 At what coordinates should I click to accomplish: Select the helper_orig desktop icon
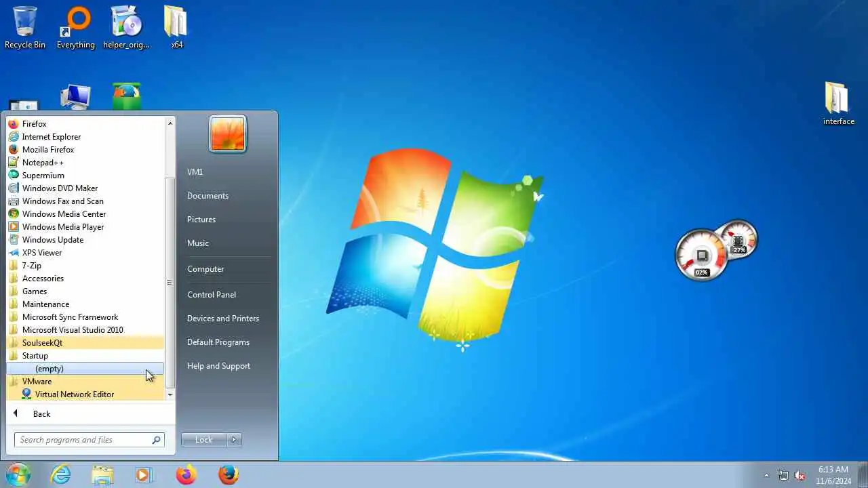click(126, 27)
